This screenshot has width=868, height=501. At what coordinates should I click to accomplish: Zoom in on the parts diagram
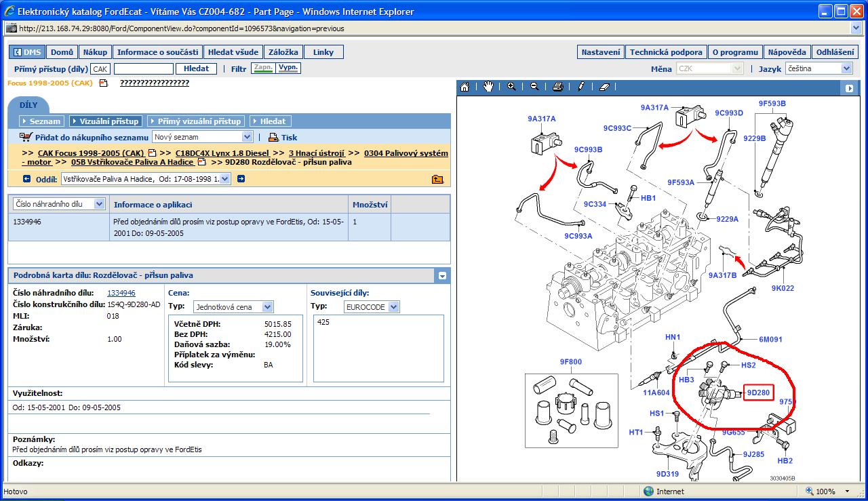pyautogui.click(x=511, y=87)
